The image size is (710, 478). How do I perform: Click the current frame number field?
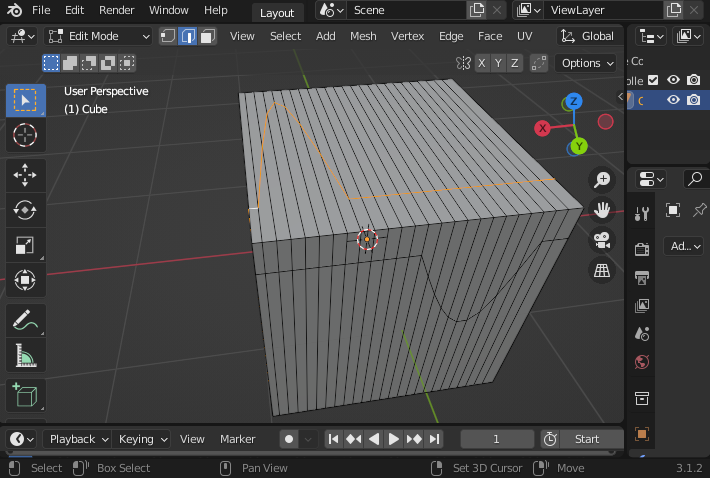pyautogui.click(x=497, y=439)
